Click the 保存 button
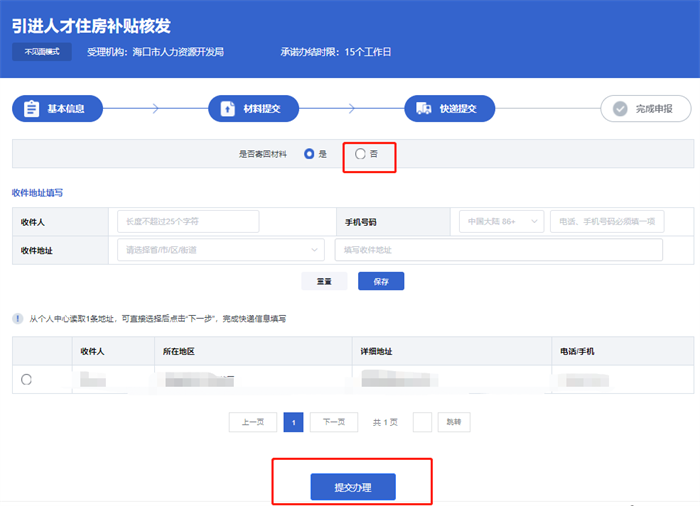The height and width of the screenshot is (506, 700). tap(381, 281)
